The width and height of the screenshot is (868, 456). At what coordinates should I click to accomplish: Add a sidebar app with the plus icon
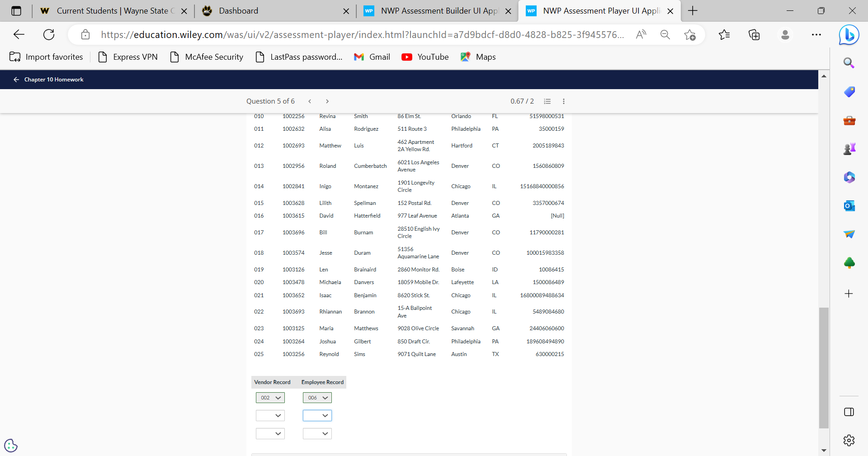[849, 294]
